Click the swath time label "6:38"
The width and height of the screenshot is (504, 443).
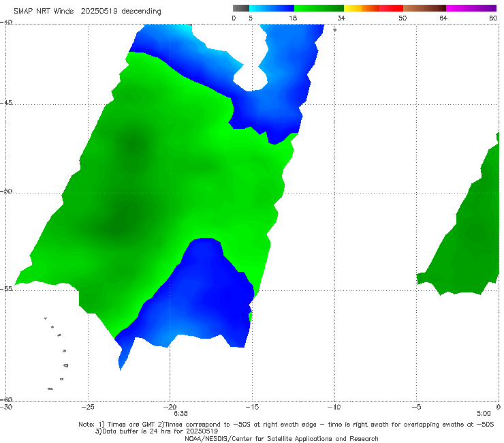180,414
